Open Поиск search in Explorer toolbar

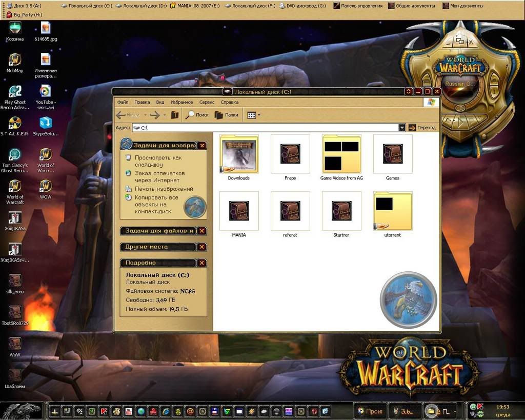(197, 115)
